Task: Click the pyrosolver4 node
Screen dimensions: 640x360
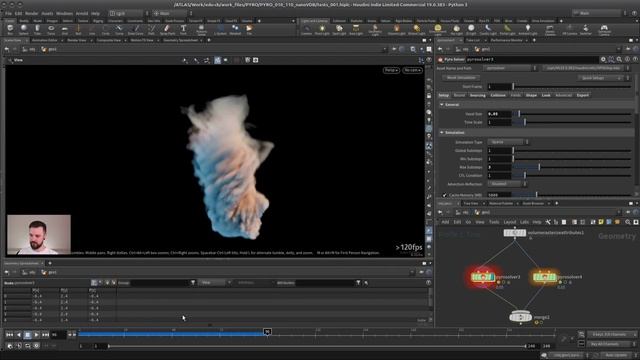Action: [544, 277]
